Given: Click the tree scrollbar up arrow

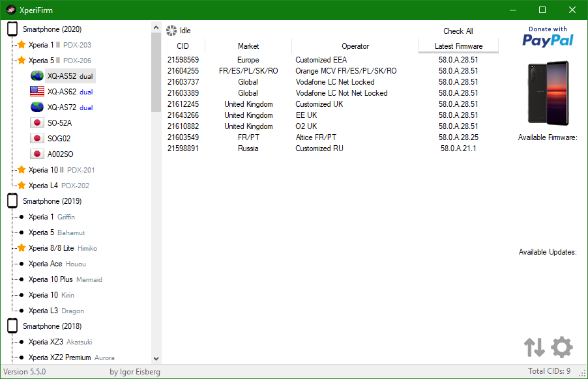Looking at the screenshot, I should [x=156, y=27].
